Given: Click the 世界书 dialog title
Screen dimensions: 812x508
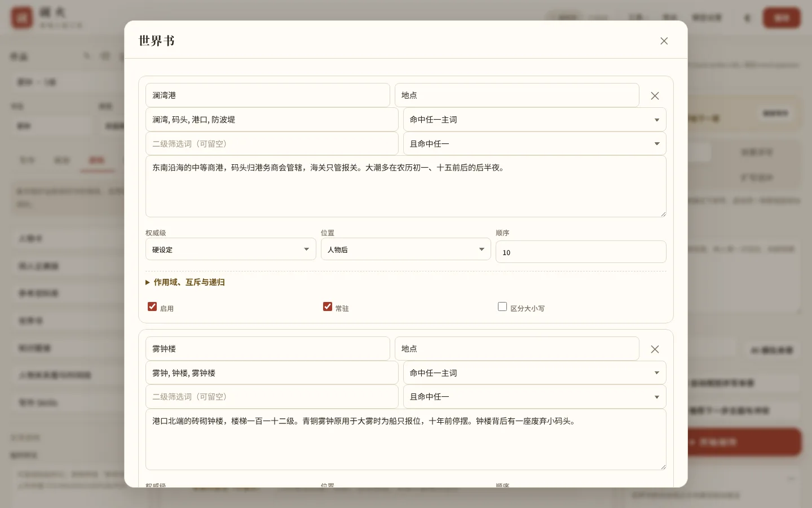Looking at the screenshot, I should click(157, 41).
